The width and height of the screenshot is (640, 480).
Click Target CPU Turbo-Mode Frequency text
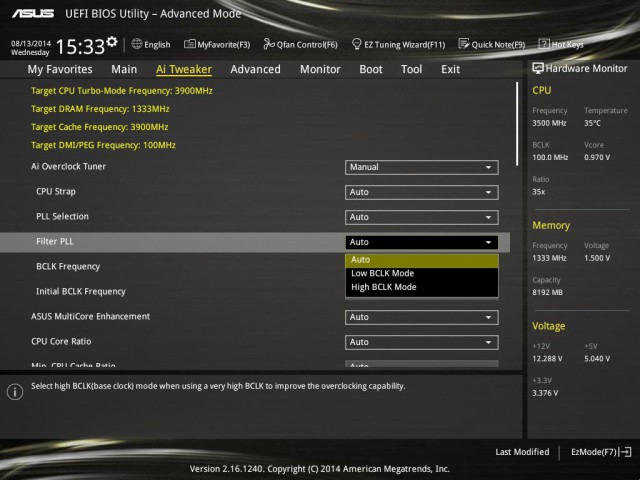click(x=122, y=91)
